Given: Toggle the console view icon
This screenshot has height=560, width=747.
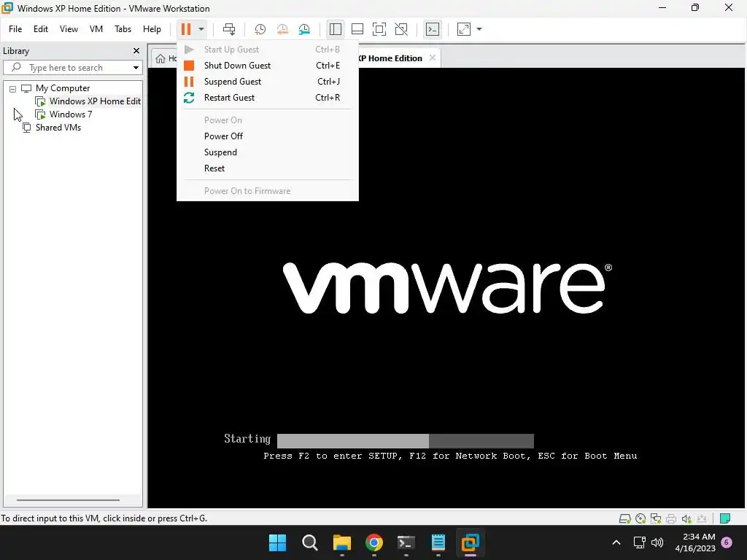Looking at the screenshot, I should coord(432,29).
